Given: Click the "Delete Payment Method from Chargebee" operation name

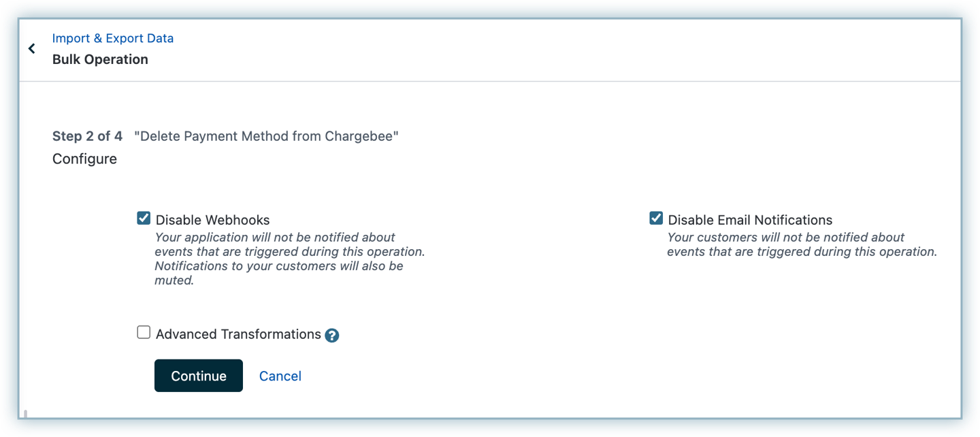Looking at the screenshot, I should (x=266, y=136).
